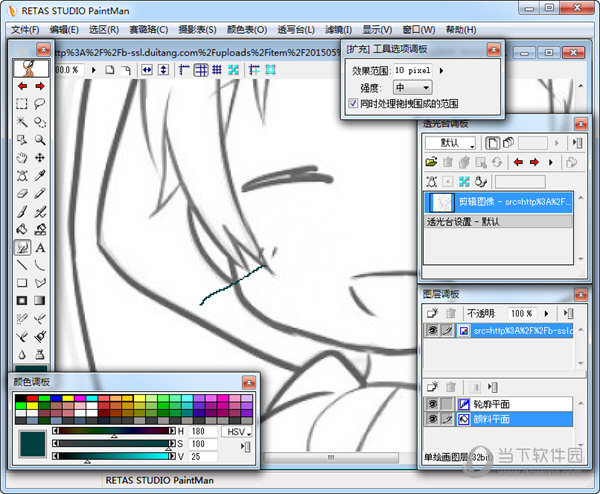Screen dimensions: 600x494
Task: Toggle 同时处理拖拽围成的范围 checkbox
Action: click(353, 103)
